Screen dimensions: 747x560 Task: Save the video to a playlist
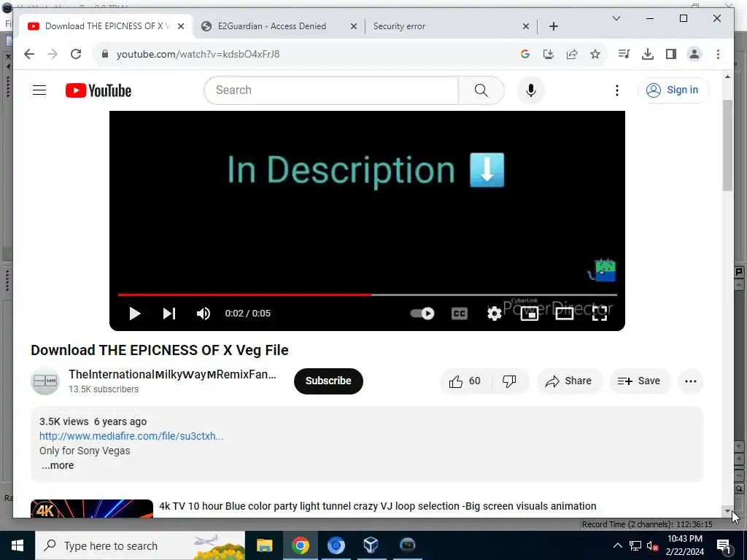tap(639, 381)
